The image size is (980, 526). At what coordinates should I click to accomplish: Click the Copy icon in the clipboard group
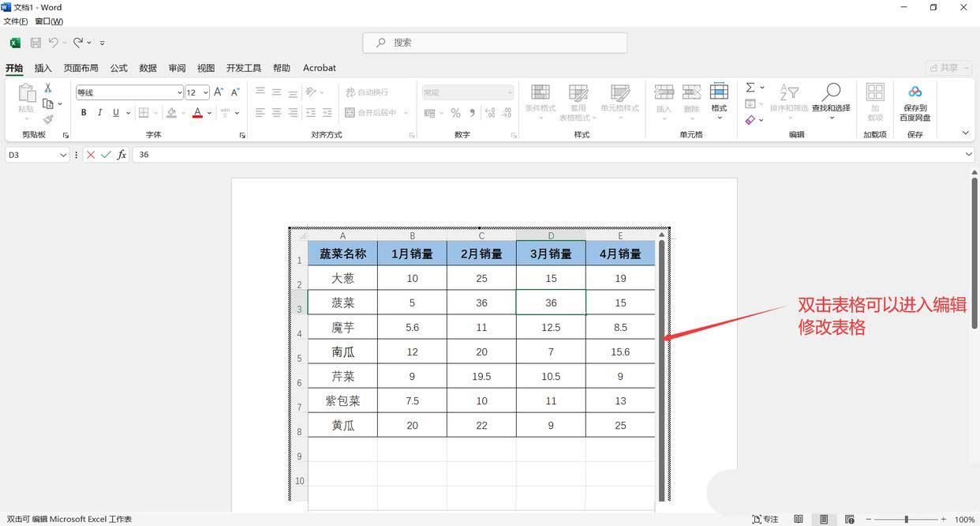click(x=48, y=103)
